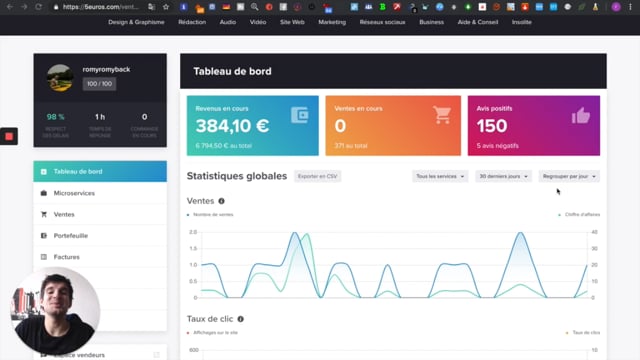Click the padlock site-info icon
The image size is (640, 360).
56,7
